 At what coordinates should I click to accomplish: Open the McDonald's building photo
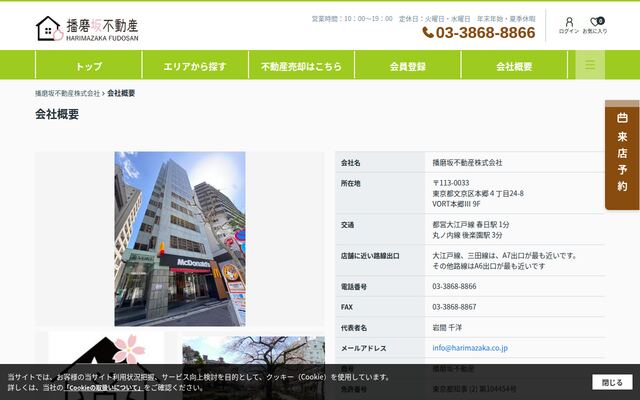click(180, 239)
